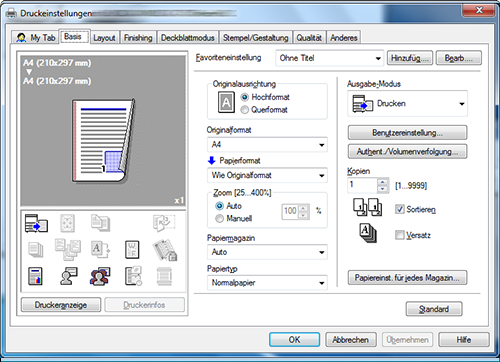Click the Bearb... button
The image size is (500, 362).
point(459,58)
